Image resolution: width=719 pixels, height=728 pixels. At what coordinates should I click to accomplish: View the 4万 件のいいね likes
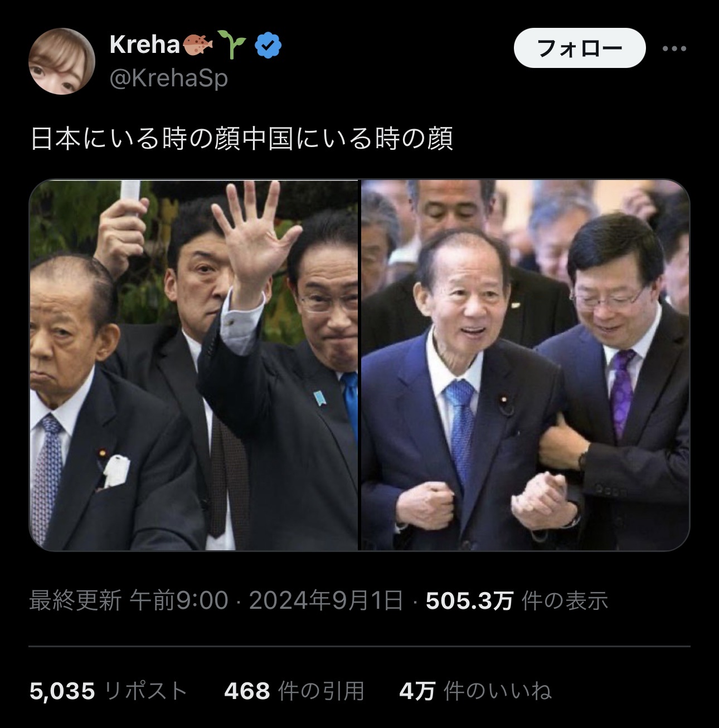click(x=475, y=691)
